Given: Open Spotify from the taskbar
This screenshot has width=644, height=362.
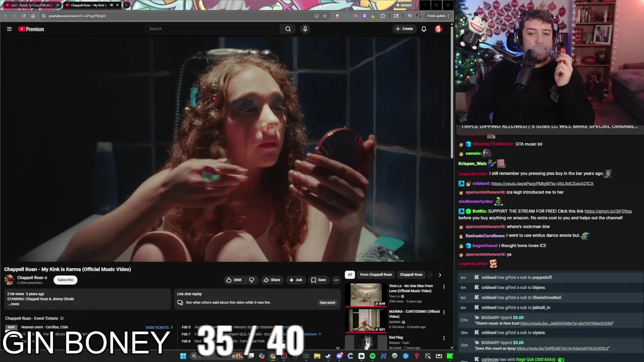Looking at the screenshot, I should 372,356.
